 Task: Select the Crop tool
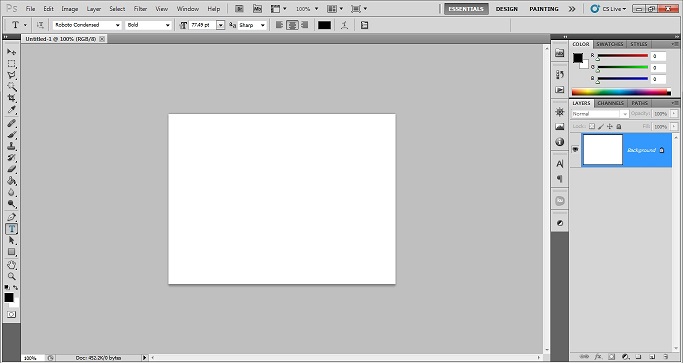pos(11,98)
